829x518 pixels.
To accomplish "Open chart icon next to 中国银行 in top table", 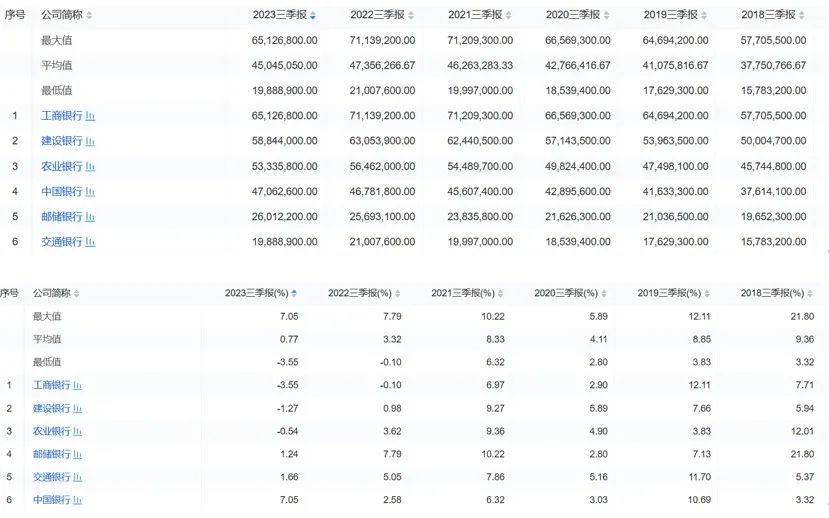I will point(90,191).
